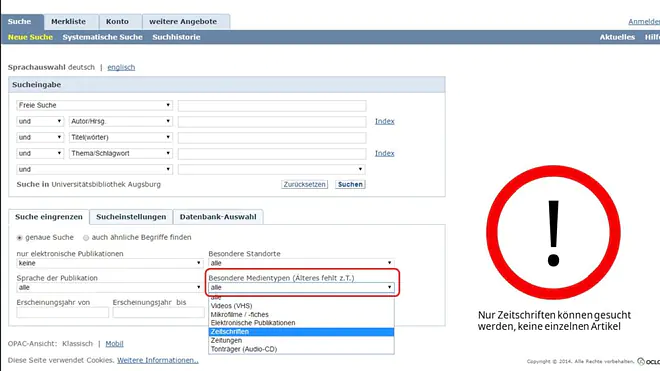Choose 'Videos (VHS)' from the list
This screenshot has width=660, height=371.
tap(301, 306)
